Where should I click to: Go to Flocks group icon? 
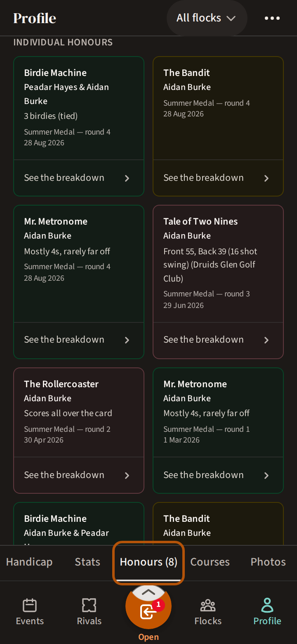tap(208, 605)
